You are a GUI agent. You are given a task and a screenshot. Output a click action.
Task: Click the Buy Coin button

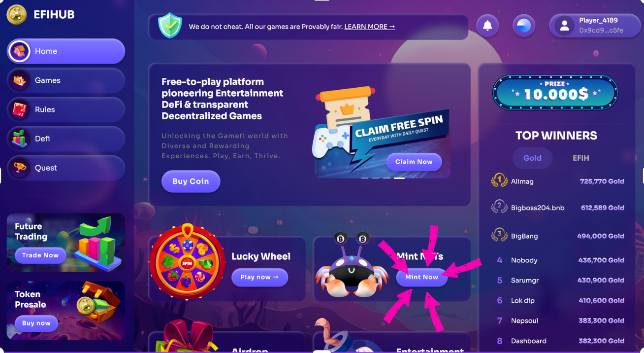point(191,181)
